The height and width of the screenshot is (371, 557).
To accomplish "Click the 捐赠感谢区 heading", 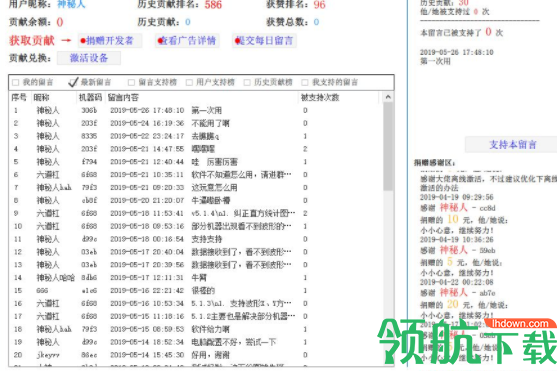I will 434,163.
